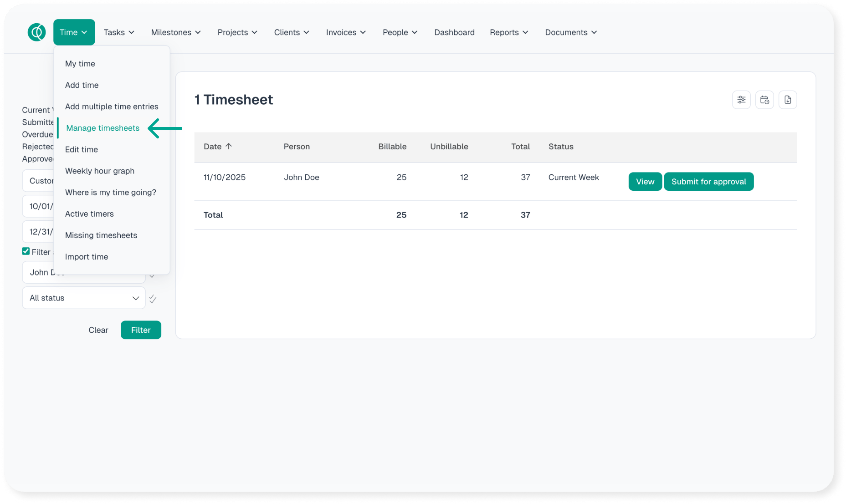The height and width of the screenshot is (504, 846).
Task: Click the app logo icon
Action: click(x=36, y=32)
